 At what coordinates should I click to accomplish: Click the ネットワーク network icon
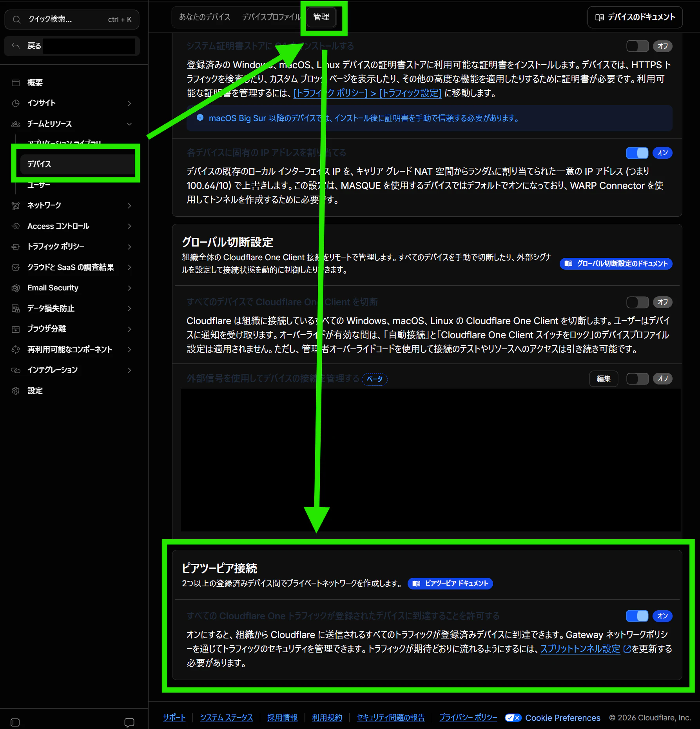coord(16,205)
